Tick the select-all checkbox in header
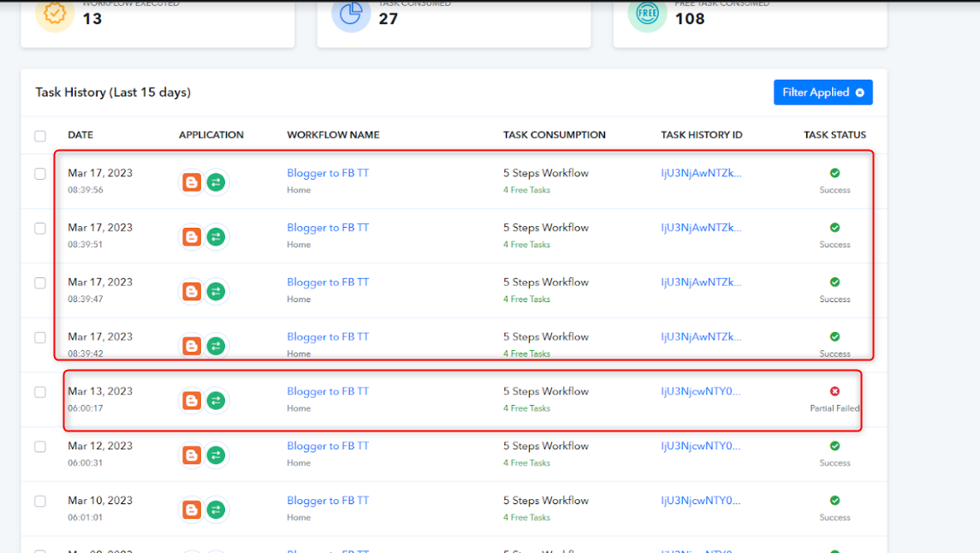Screen dimensions: 980x553 click(x=40, y=135)
